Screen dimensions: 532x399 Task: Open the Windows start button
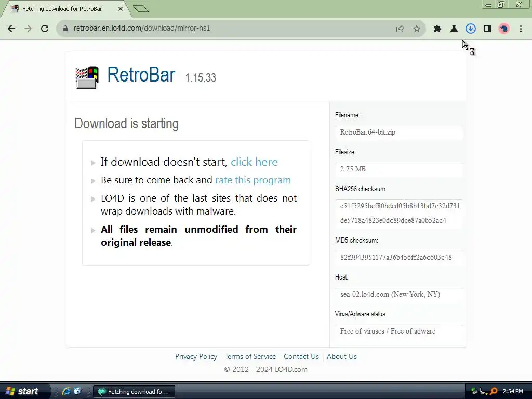24,391
